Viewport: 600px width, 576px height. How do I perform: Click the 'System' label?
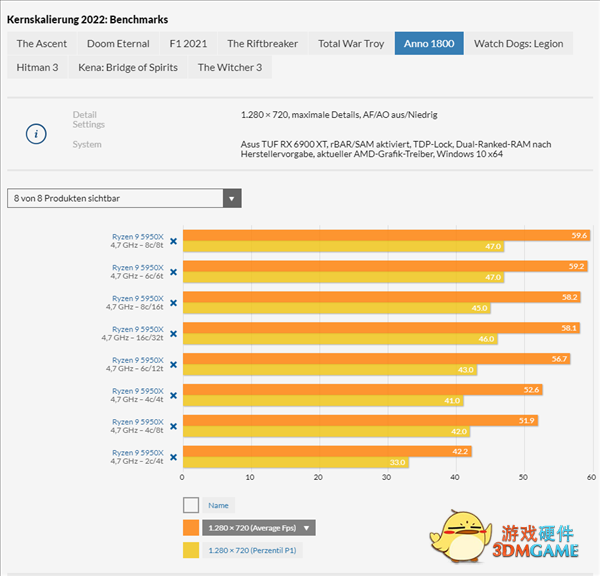pyautogui.click(x=87, y=144)
